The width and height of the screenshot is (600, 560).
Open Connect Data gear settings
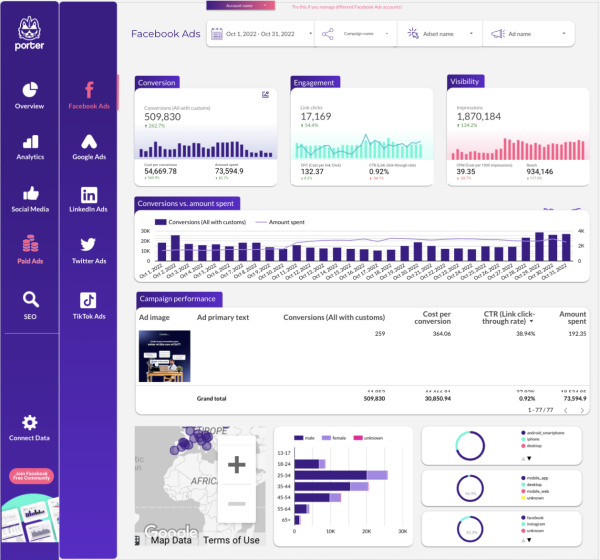click(29, 423)
